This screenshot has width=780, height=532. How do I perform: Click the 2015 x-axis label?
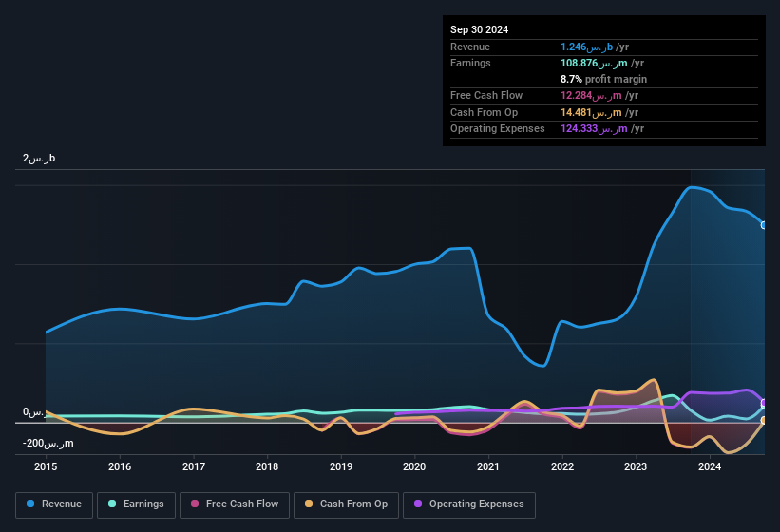[46, 466]
